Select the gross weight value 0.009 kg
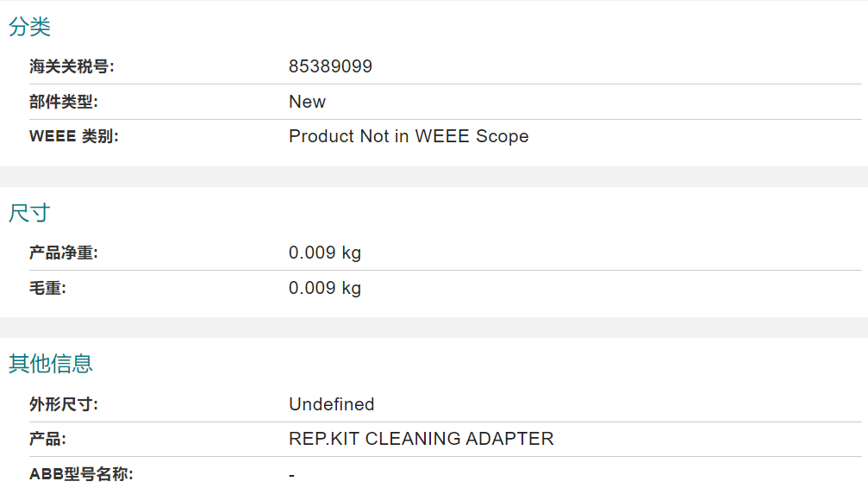 [325, 288]
